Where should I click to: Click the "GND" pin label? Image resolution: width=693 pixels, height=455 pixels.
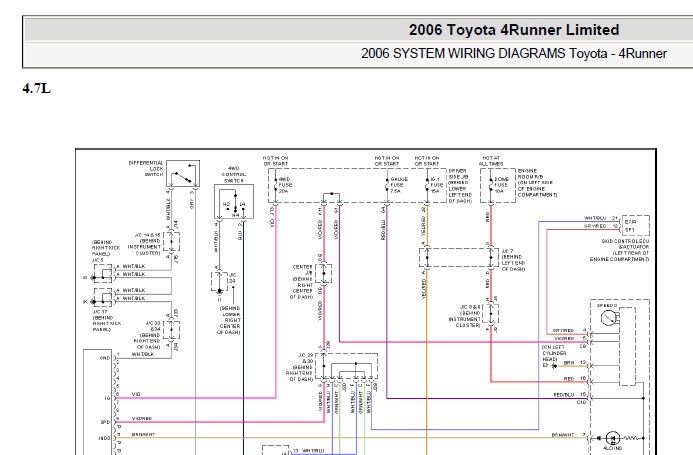[104, 358]
